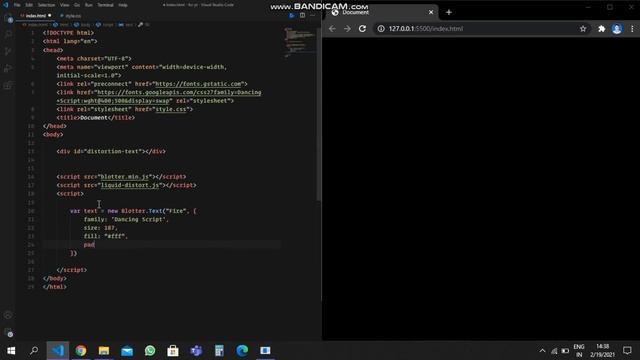
Task: Select the Document browser tab
Action: click(x=382, y=12)
